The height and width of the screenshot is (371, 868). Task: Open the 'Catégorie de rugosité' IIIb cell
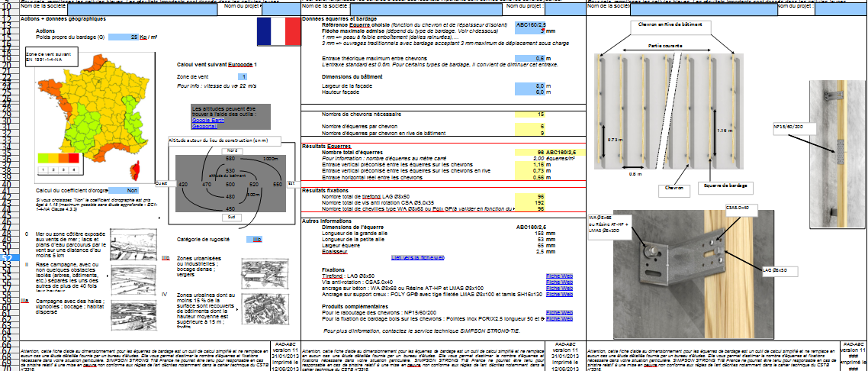[x=256, y=239]
